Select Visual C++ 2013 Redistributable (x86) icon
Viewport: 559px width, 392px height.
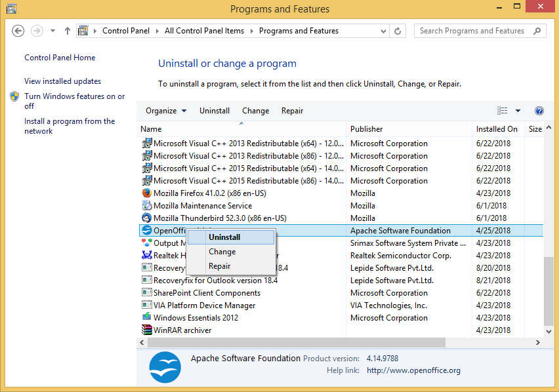click(x=146, y=155)
